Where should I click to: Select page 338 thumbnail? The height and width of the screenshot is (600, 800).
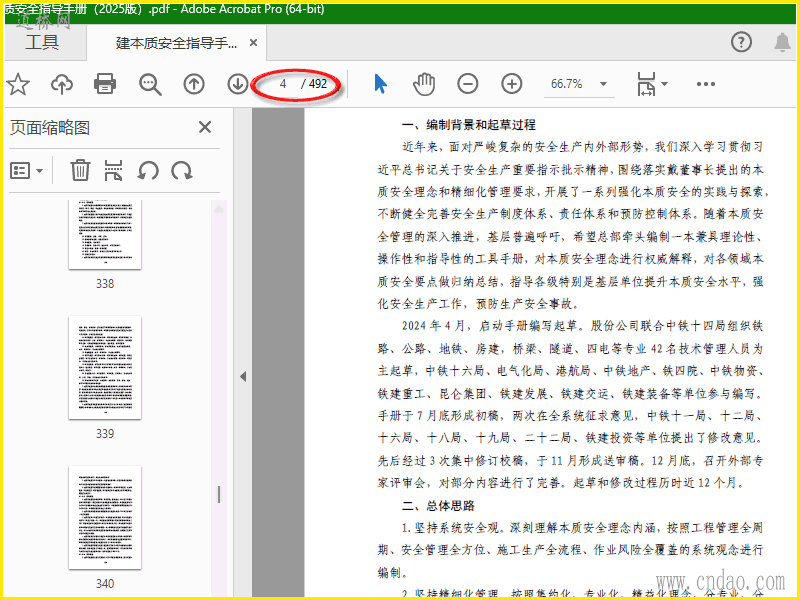coord(105,235)
